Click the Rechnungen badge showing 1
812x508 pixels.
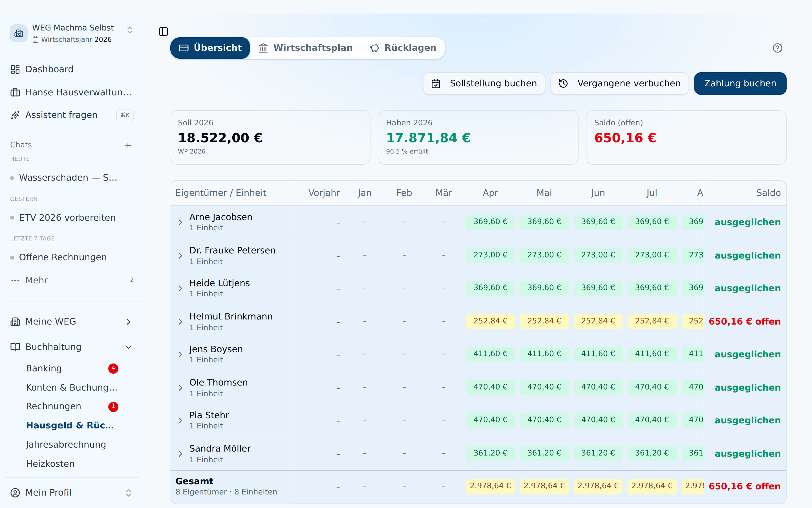coord(113,406)
